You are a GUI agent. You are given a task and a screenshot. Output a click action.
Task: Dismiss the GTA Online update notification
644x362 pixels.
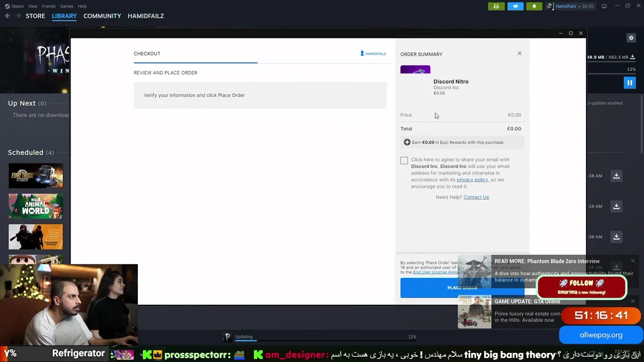click(x=633, y=301)
